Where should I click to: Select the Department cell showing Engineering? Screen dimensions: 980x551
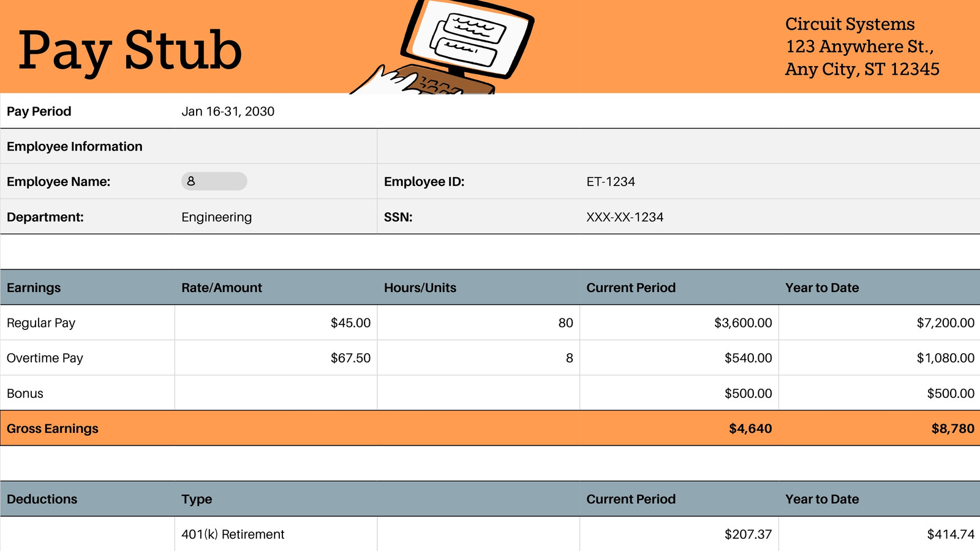coord(276,217)
